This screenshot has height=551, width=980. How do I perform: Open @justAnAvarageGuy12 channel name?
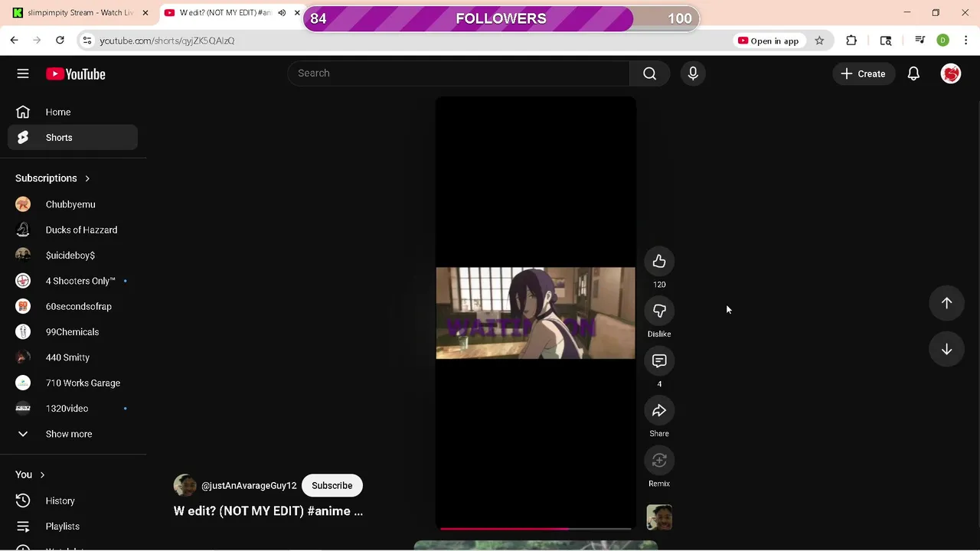[249, 486]
